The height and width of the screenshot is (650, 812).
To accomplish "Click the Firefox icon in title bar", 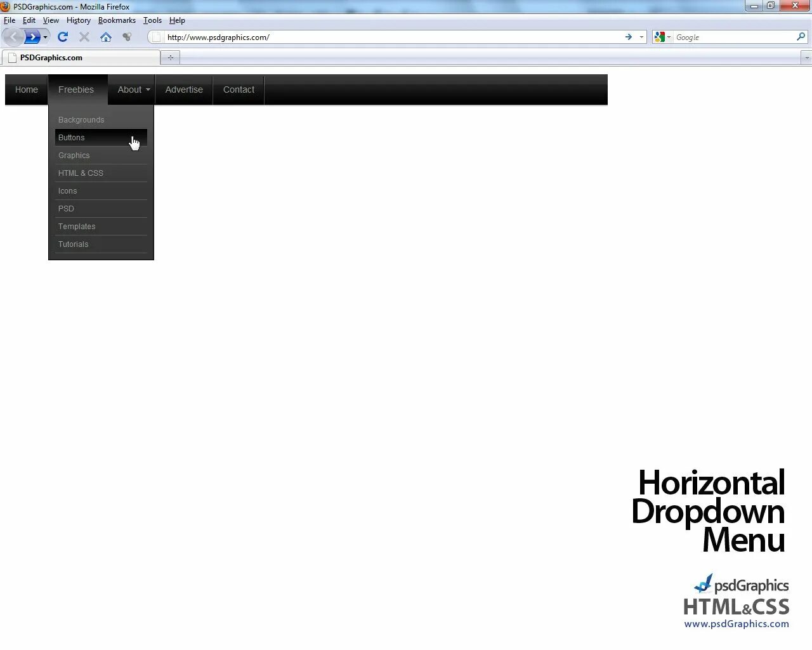I will click(6, 6).
